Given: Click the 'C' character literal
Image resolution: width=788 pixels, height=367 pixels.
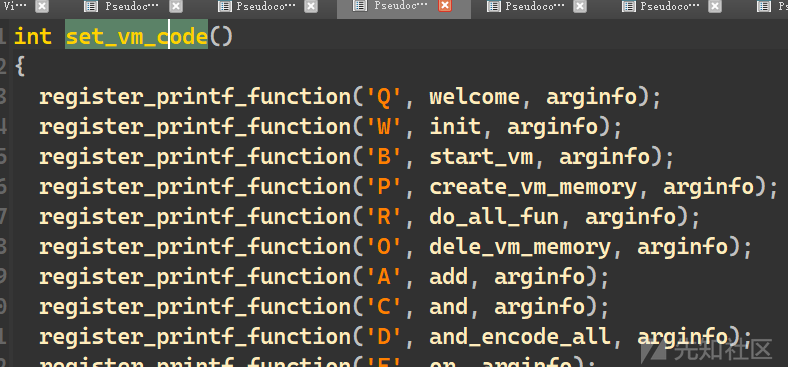Looking at the screenshot, I should pyautogui.click(x=384, y=307).
